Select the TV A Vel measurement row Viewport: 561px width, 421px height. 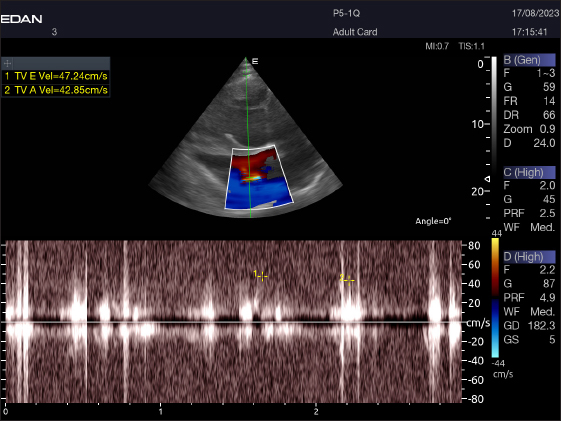pos(55,90)
